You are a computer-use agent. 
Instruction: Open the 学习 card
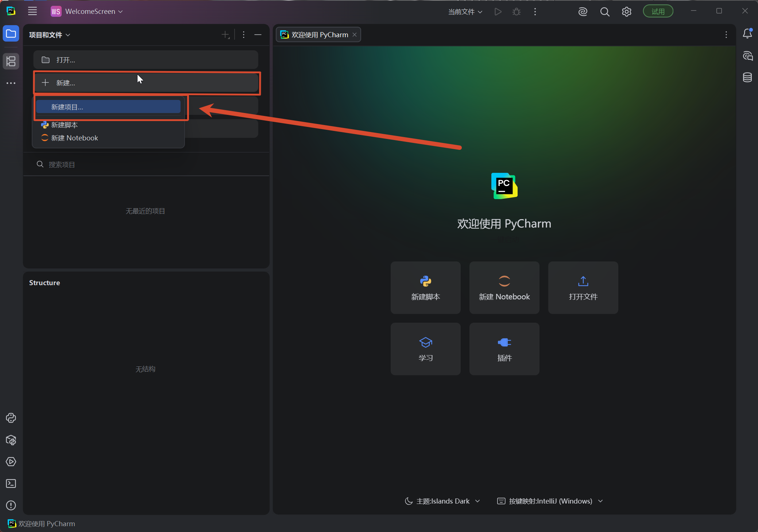426,349
